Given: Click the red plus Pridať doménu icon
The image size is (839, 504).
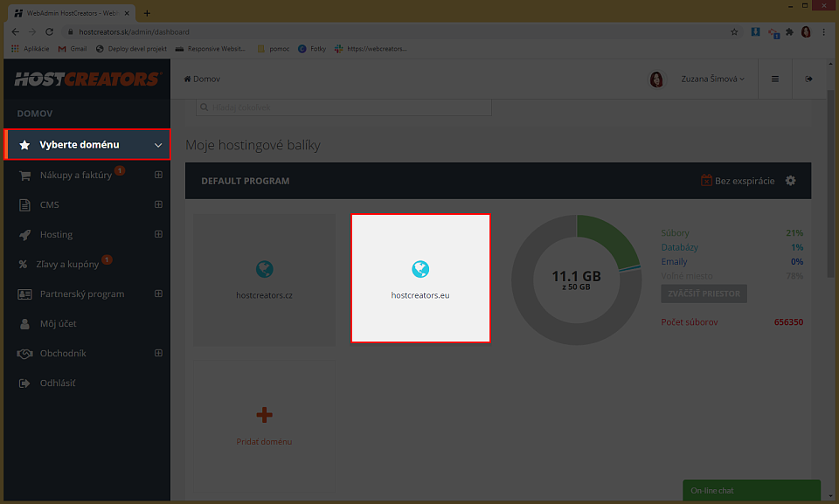Looking at the screenshot, I should [x=264, y=414].
